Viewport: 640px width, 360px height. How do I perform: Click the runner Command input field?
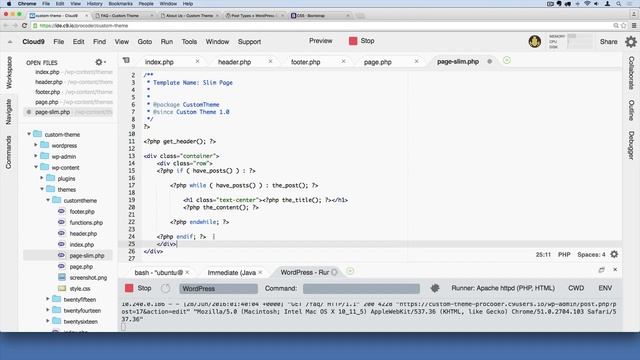(x=361, y=289)
